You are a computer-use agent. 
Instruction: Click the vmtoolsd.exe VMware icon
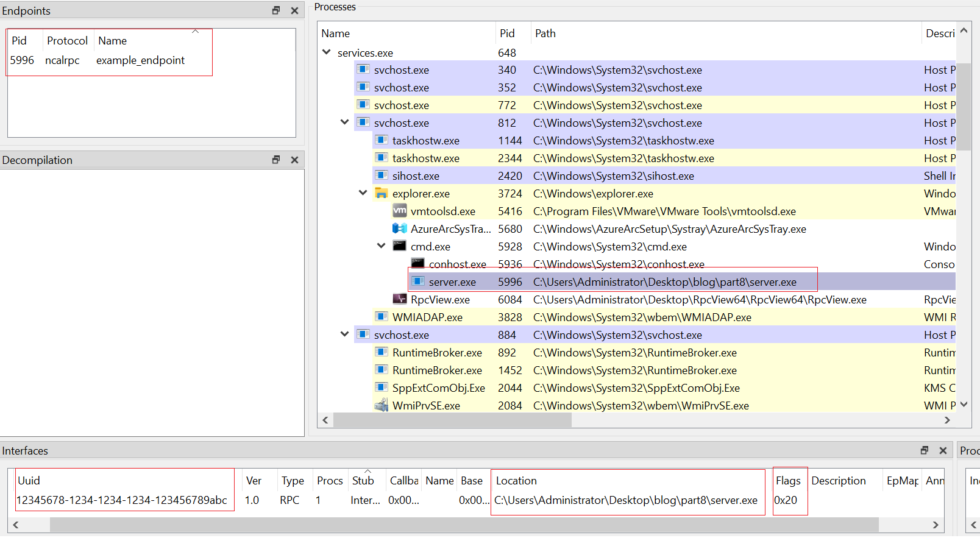(400, 211)
